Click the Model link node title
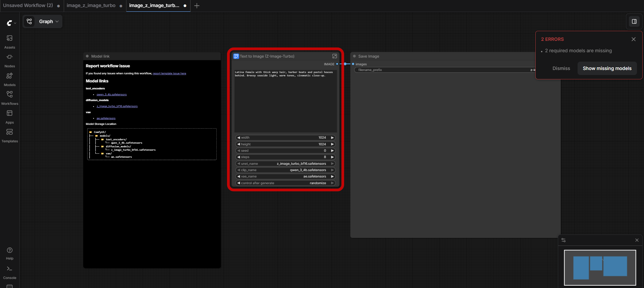The width and height of the screenshot is (644, 288). 100,56
